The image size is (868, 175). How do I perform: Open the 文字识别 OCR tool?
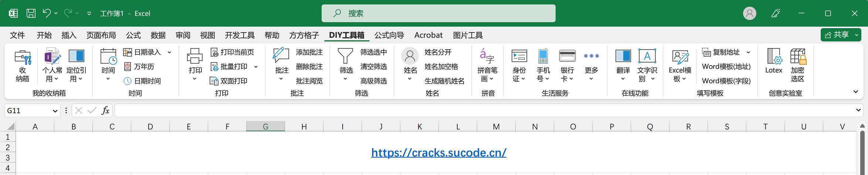pyautogui.click(x=647, y=66)
